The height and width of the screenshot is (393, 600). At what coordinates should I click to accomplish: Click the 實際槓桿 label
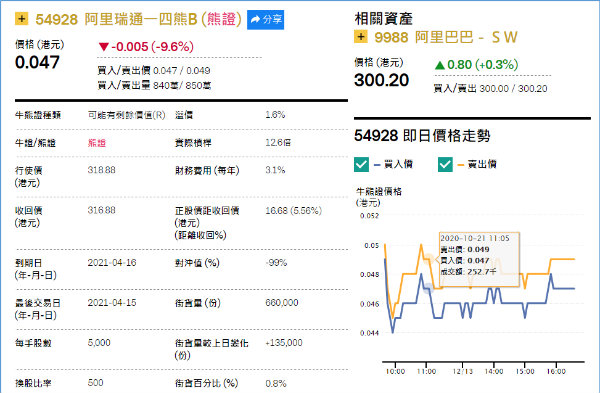point(193,143)
